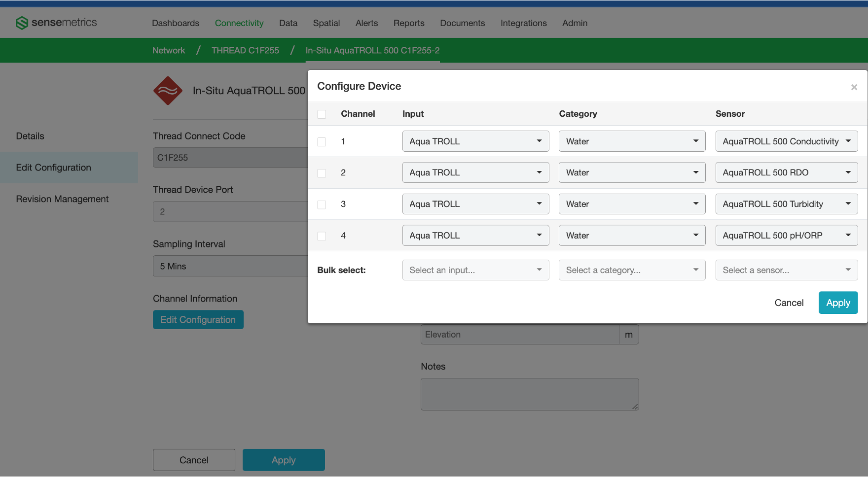Close the Configure Device dialog
Viewport: 868px width, 477px height.
854,87
